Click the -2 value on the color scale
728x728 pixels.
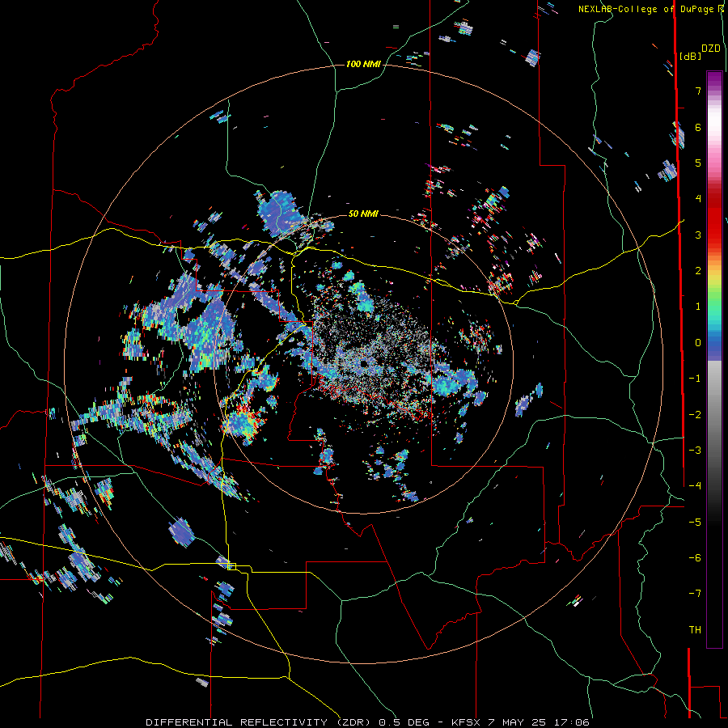pos(695,415)
